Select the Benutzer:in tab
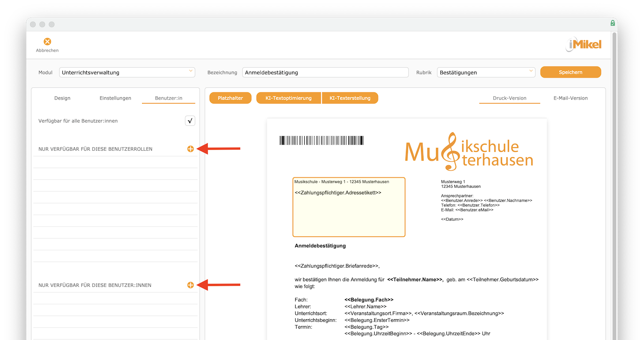 [169, 98]
